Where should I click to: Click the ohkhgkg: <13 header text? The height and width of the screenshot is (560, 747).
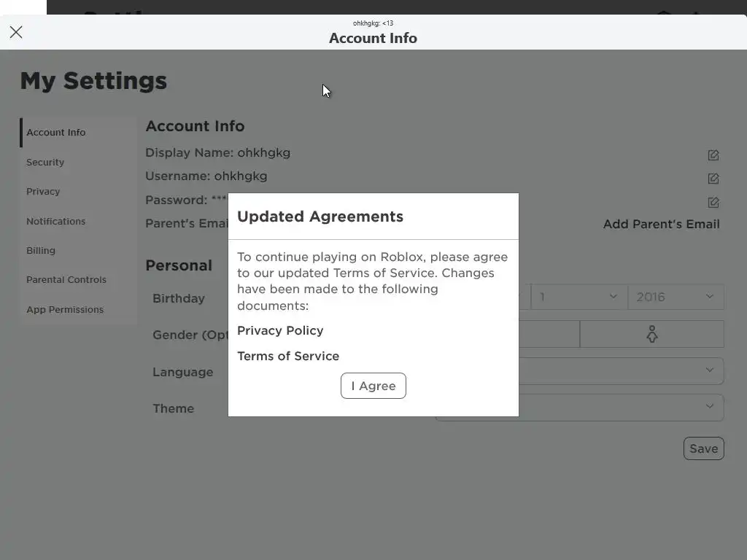pyautogui.click(x=373, y=23)
